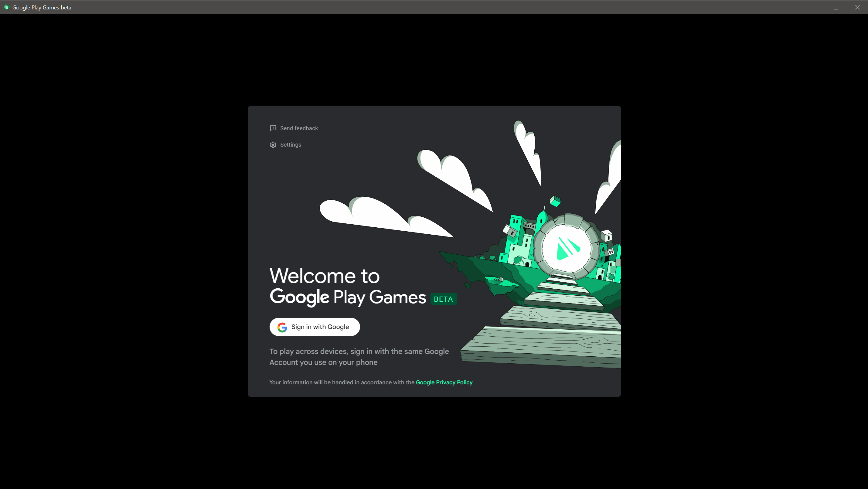The height and width of the screenshot is (489, 868).
Task: Click the Settings gear icon
Action: click(273, 145)
